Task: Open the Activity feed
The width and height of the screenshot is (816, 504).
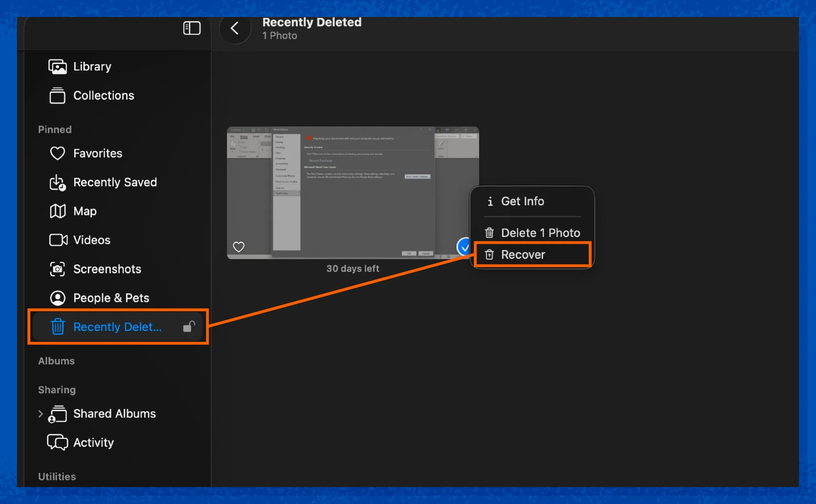Action: coord(93,442)
